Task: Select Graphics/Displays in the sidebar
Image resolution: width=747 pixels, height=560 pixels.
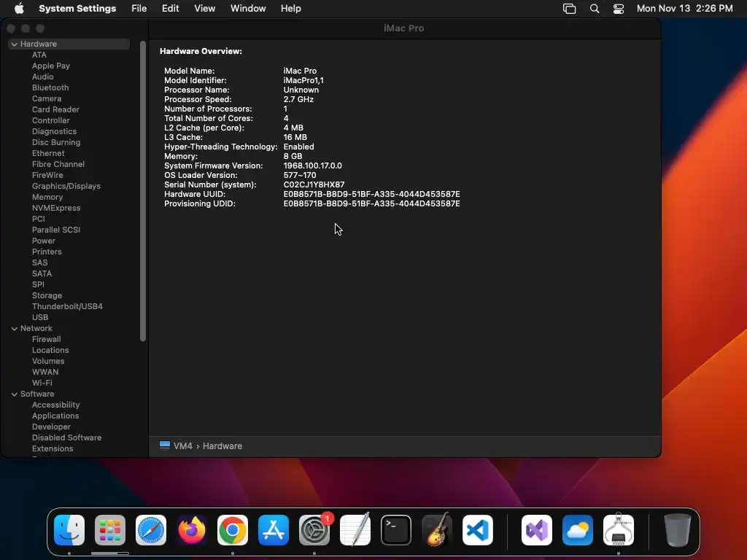Action: click(x=66, y=186)
